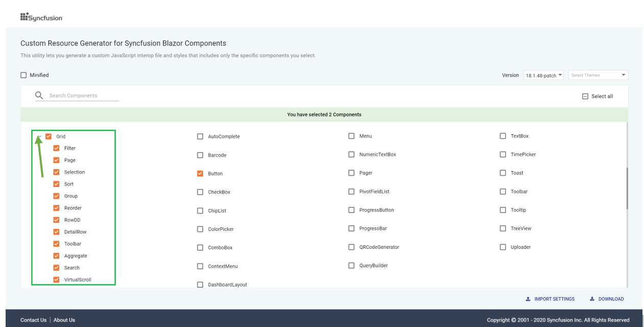Uncheck the Aggregate module checkbox

(57, 255)
